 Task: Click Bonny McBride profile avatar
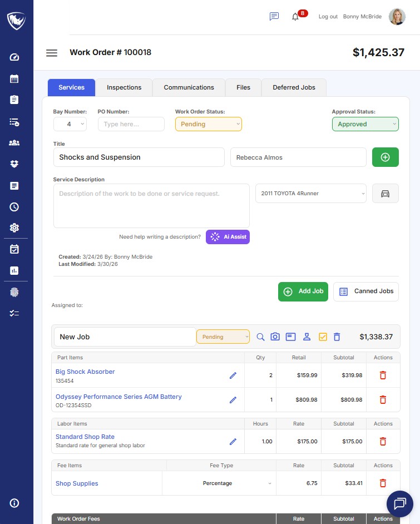(x=397, y=16)
